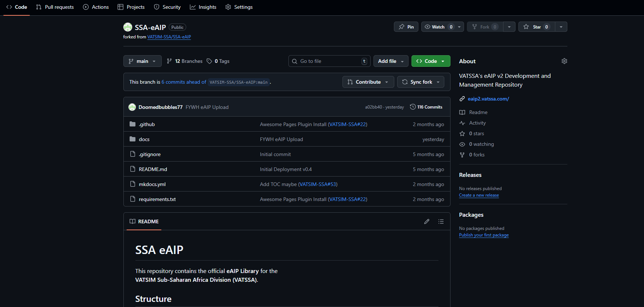Click Create a new release link
This screenshot has height=307, width=644.
pos(479,195)
